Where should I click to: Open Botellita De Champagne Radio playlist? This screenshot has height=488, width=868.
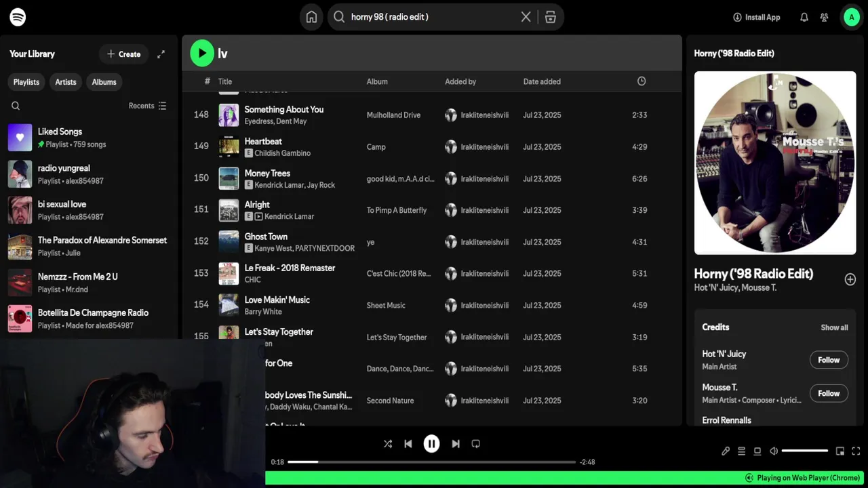coord(89,319)
